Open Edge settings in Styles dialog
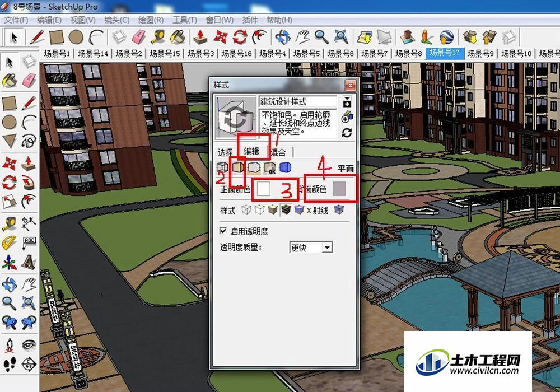This screenshot has height=392, width=560. click(222, 167)
